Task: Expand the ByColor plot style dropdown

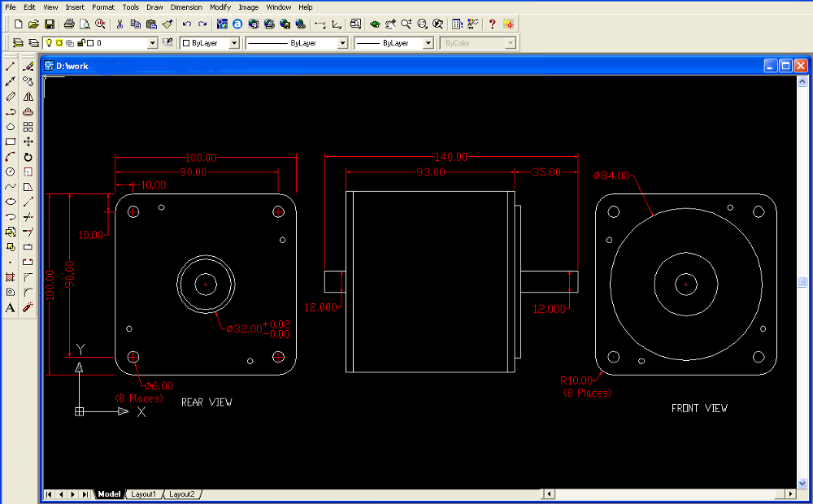Action: click(511, 43)
